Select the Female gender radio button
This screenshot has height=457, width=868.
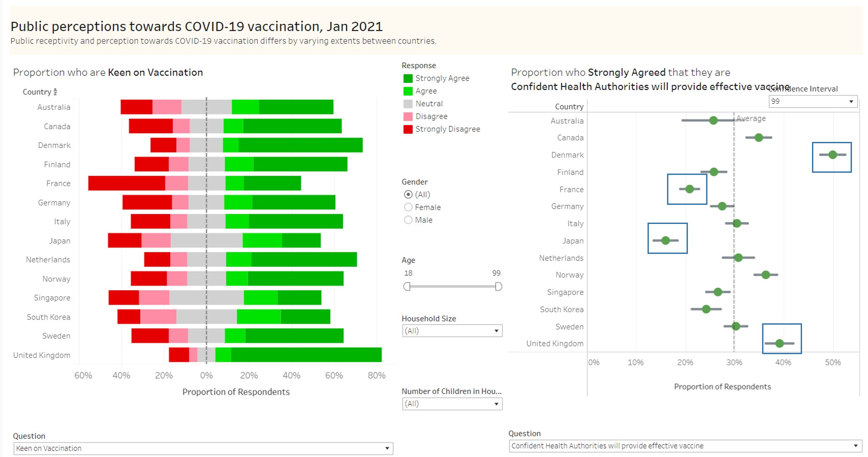pyautogui.click(x=408, y=207)
